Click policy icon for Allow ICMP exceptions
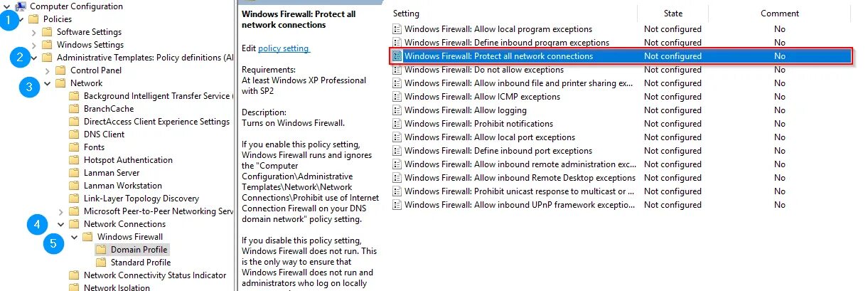The width and height of the screenshot is (868, 291). [397, 97]
